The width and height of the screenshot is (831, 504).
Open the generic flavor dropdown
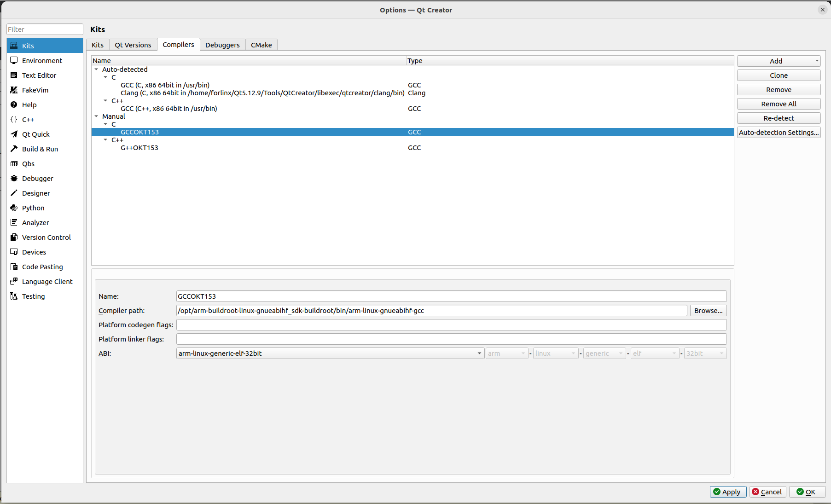pyautogui.click(x=604, y=353)
